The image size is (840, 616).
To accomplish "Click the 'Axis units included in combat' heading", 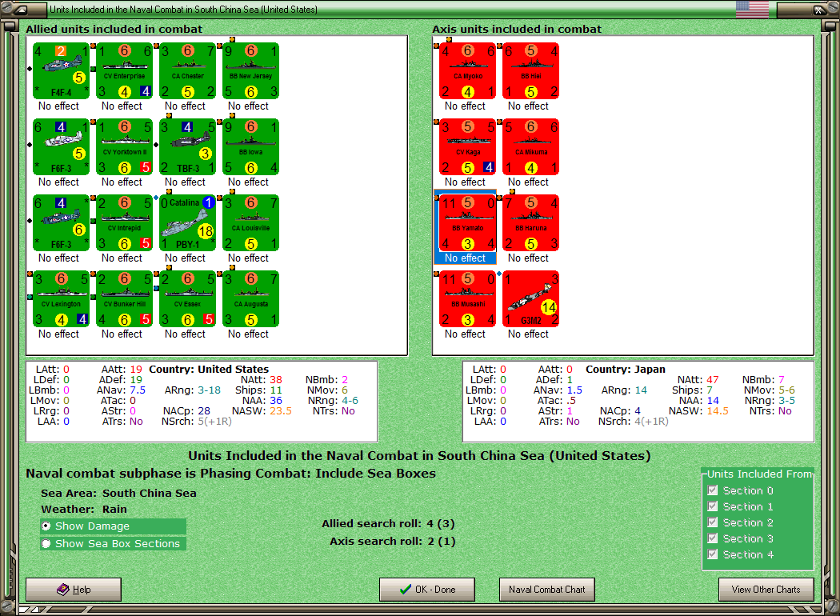I will coord(517,29).
